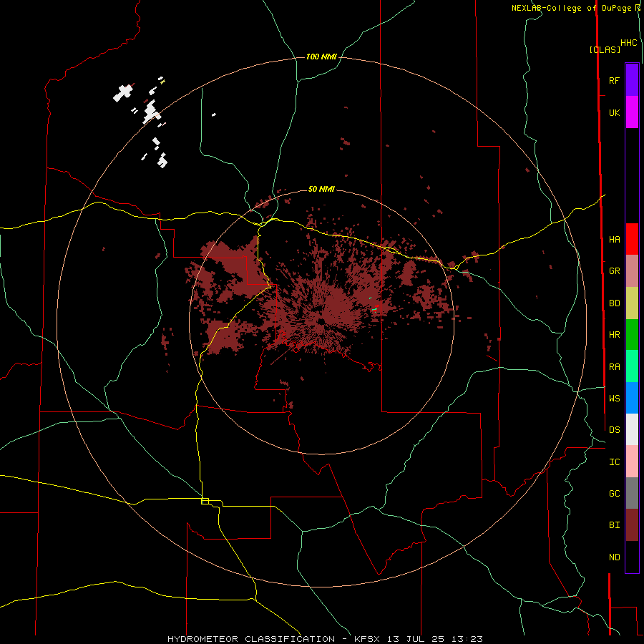Image resolution: width=644 pixels, height=644 pixels.
Task: Click the BD yellow legend swatch
Action: 632,303
